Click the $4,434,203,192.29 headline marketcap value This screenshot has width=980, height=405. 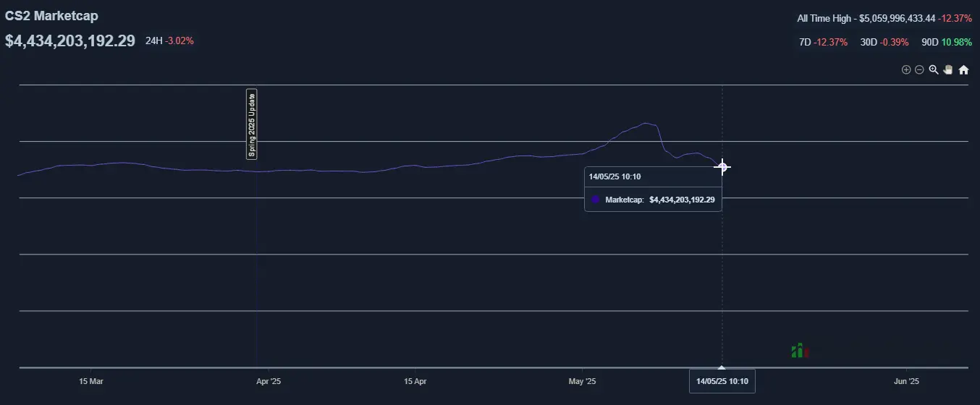tap(70, 40)
